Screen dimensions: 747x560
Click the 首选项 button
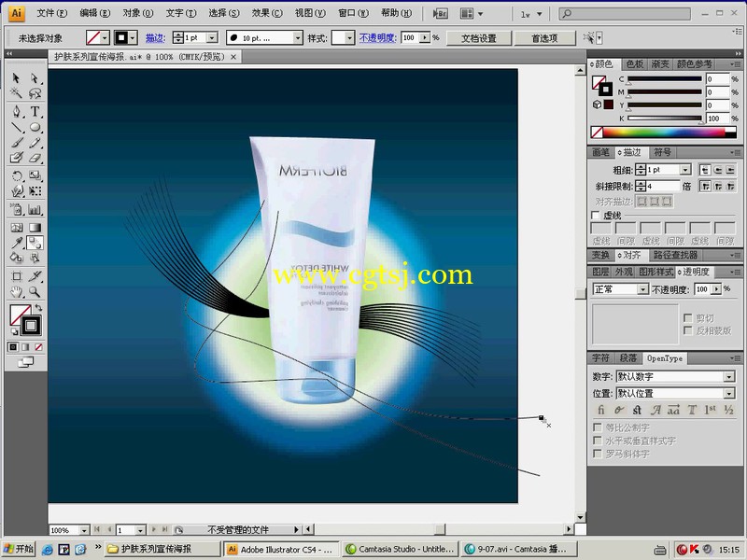pyautogui.click(x=544, y=38)
